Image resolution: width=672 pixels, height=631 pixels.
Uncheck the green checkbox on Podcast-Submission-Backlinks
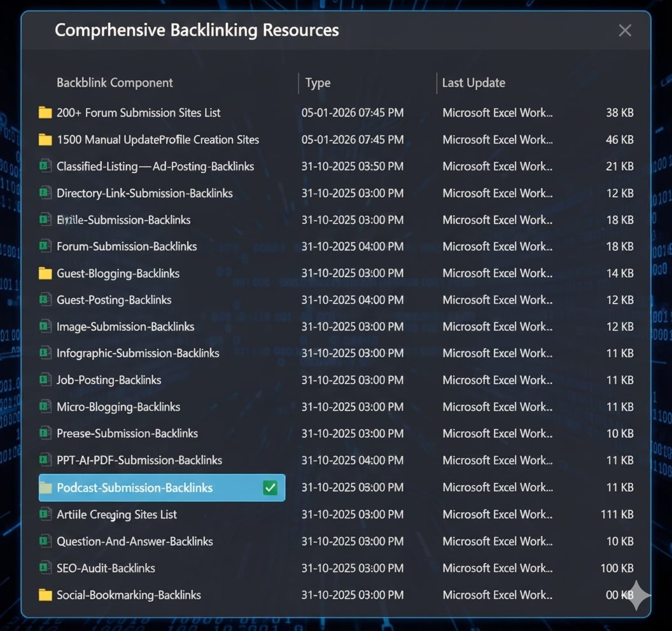pos(270,488)
